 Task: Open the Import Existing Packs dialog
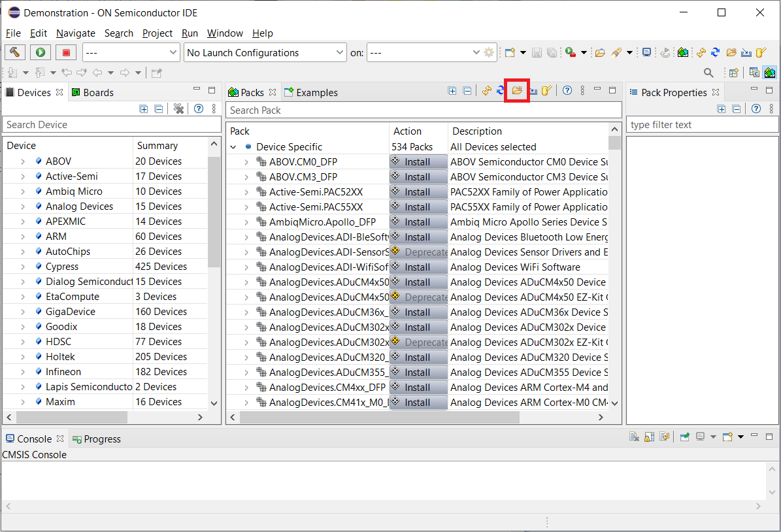coord(516,91)
